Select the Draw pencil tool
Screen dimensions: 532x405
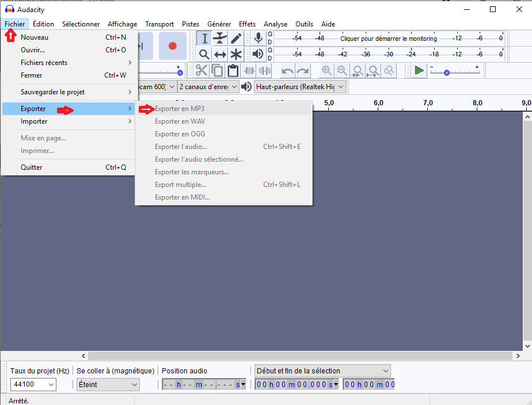pos(236,39)
